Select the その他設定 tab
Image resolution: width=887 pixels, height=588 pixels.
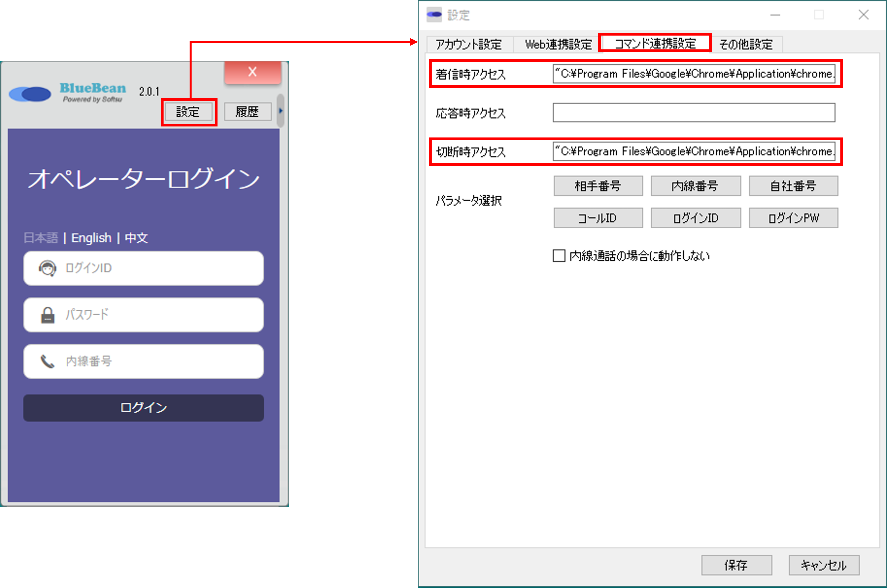(746, 44)
